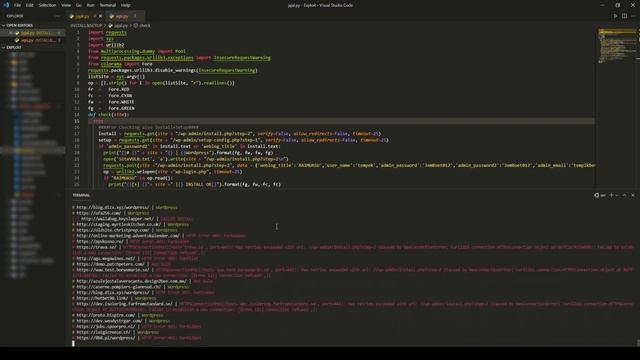Click the import urllib3 line
Screen dimensions: 640x360
pos(106,45)
